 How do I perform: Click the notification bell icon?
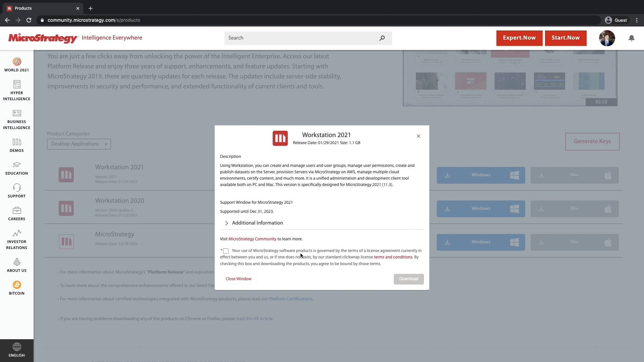[x=632, y=38]
